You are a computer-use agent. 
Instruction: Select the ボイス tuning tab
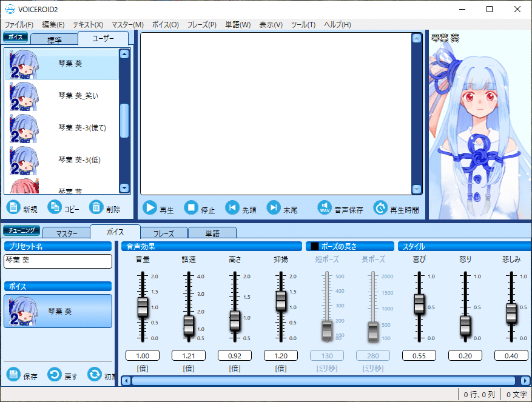[115, 232]
